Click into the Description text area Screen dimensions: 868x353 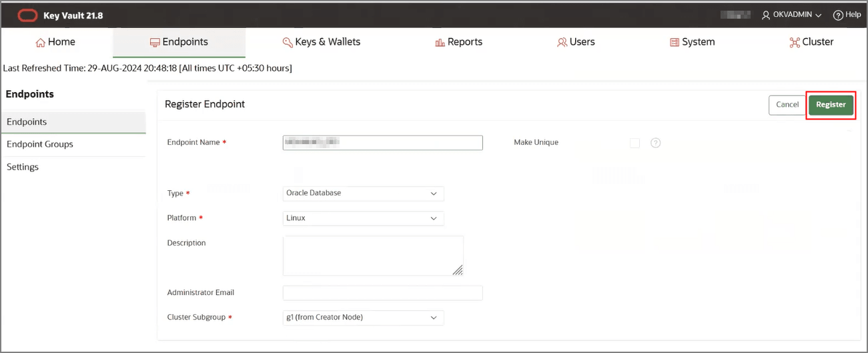(373, 256)
